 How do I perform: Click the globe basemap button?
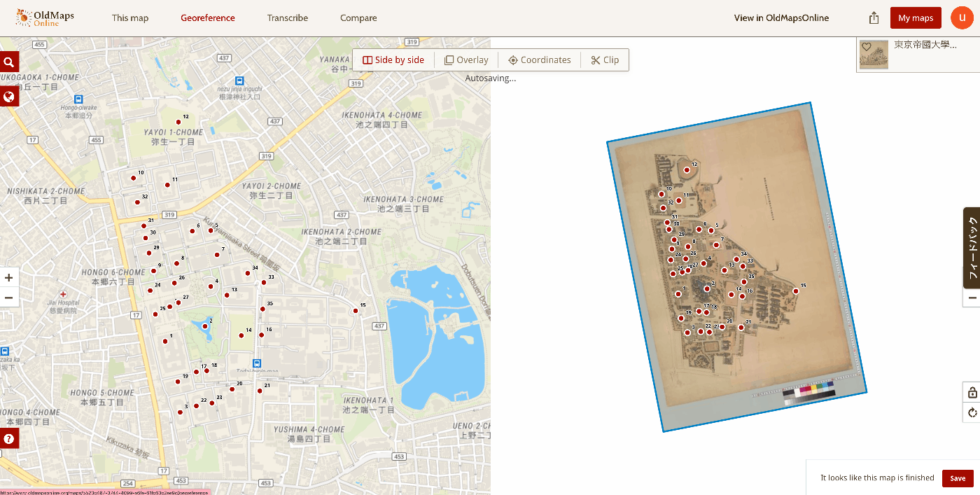(x=9, y=96)
